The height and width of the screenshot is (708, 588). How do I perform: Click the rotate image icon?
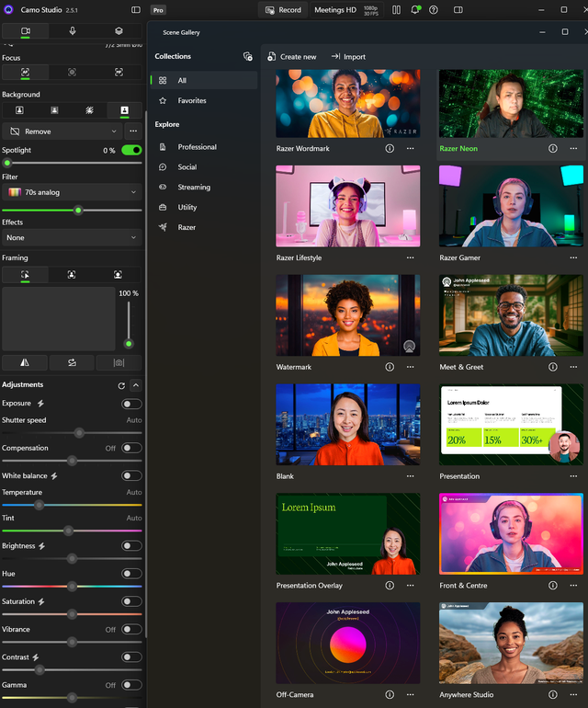(72, 362)
